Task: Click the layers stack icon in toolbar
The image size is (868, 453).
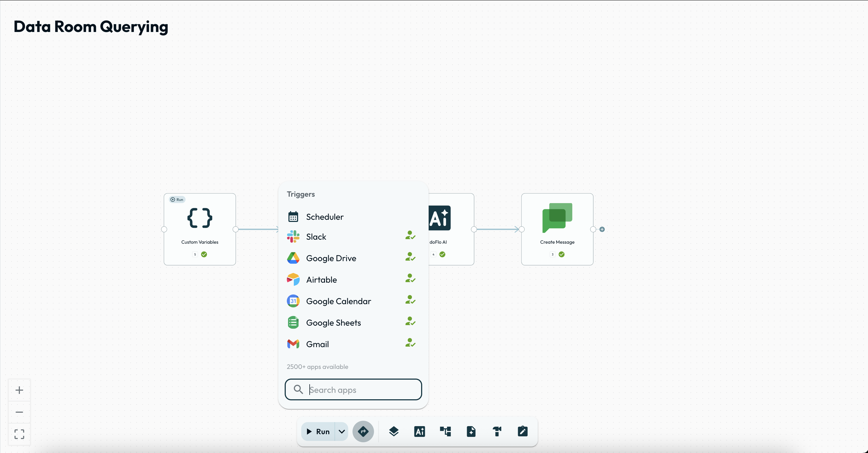Action: tap(393, 432)
